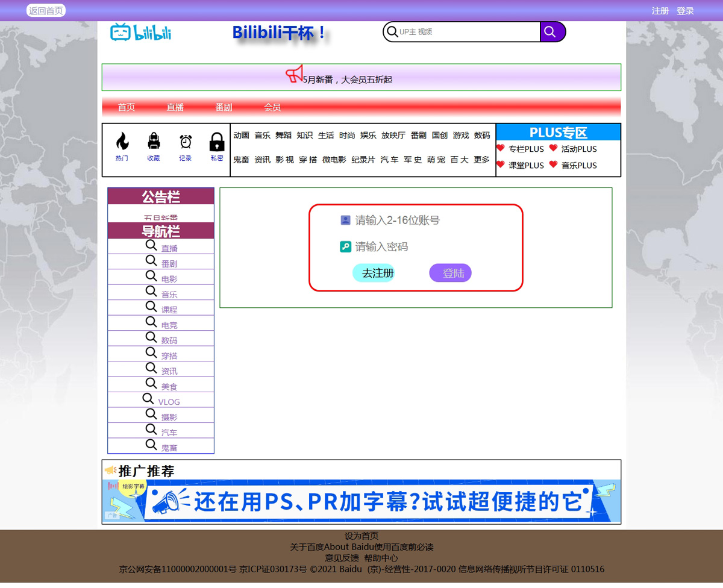Click the search icon beside 美食

[151, 383]
